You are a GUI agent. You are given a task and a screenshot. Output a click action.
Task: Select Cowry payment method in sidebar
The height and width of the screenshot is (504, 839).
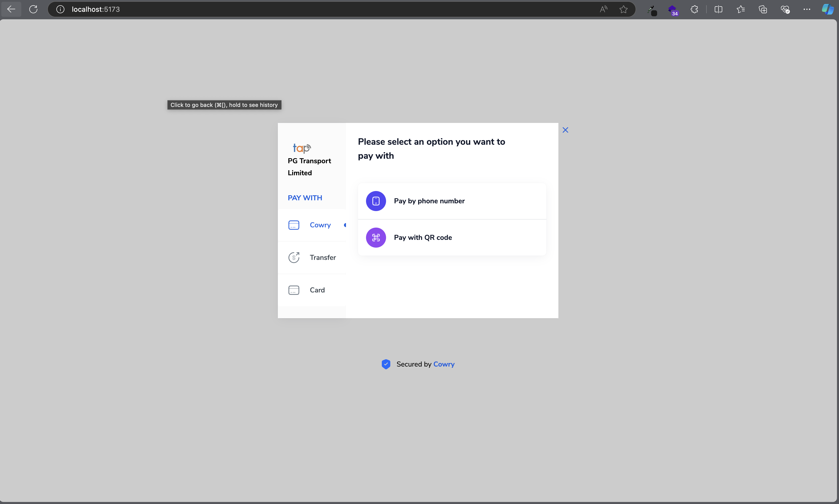pos(320,225)
